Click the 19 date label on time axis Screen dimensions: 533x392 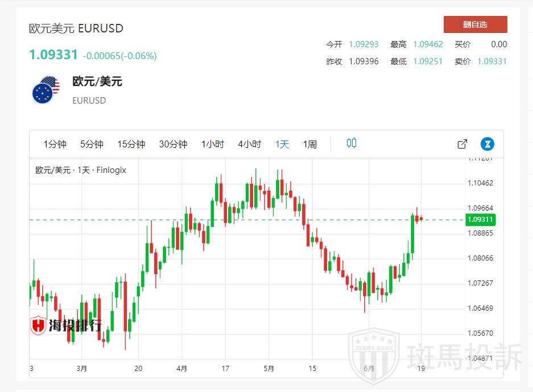coord(421,369)
